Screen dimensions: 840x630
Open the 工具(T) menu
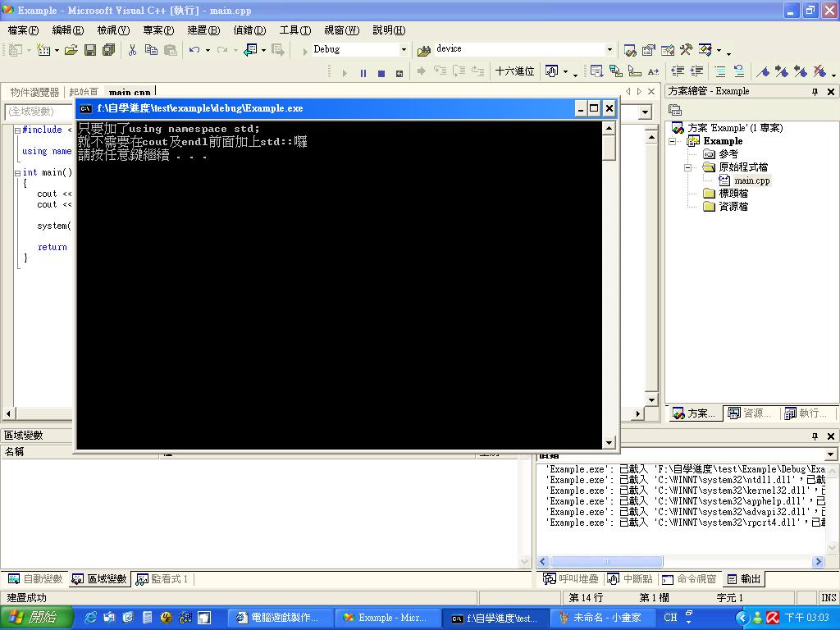(295, 30)
